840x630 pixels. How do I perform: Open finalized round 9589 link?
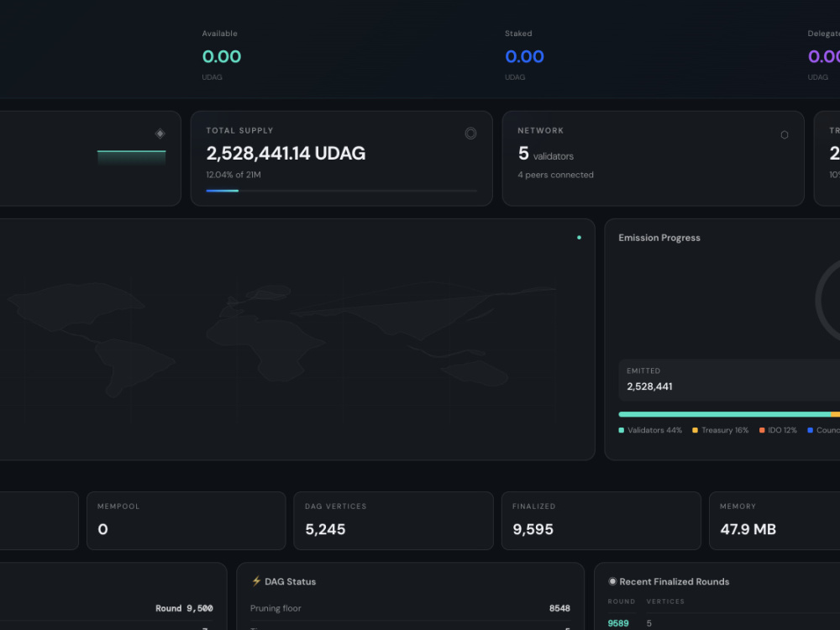pyautogui.click(x=618, y=623)
